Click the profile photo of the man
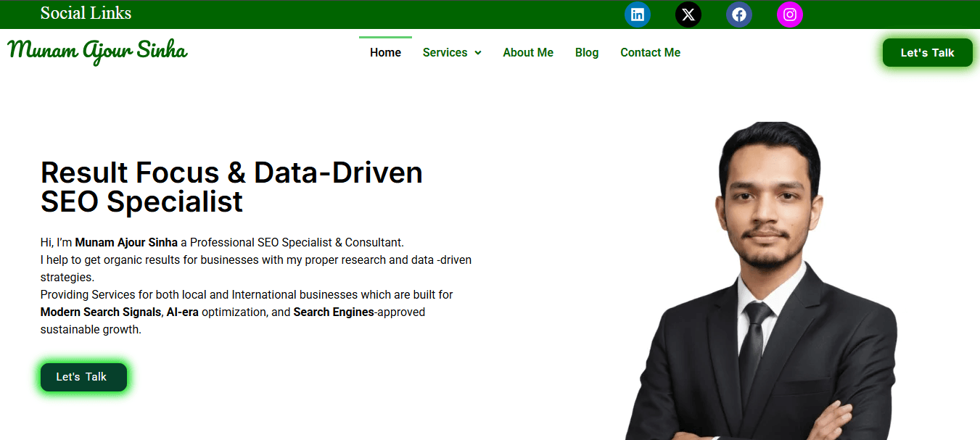The height and width of the screenshot is (440, 980). coord(762,281)
